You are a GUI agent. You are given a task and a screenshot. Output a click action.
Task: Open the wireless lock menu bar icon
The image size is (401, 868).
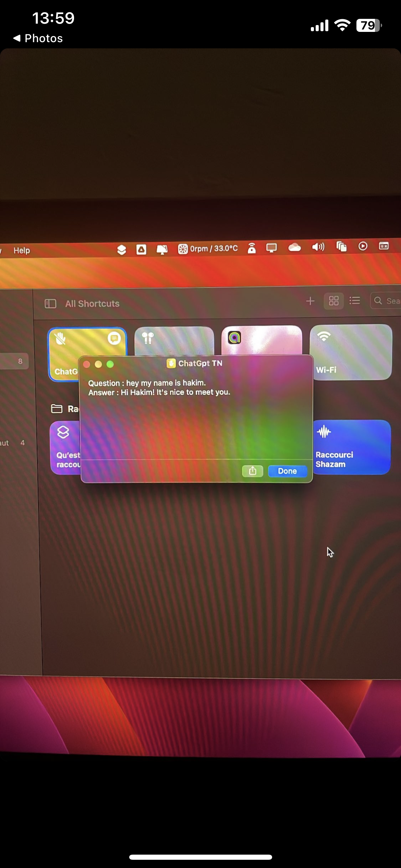click(x=252, y=248)
